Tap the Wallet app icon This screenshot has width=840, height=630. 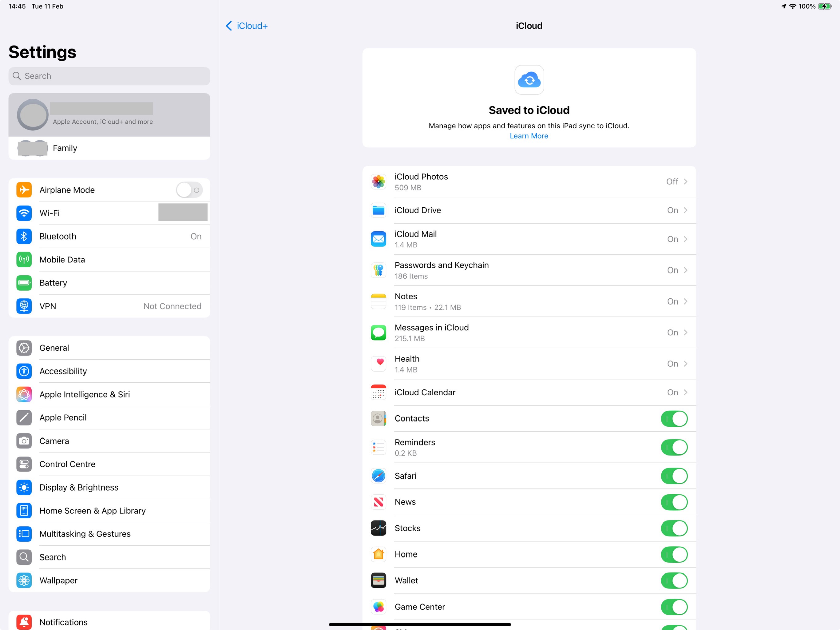pos(378,580)
